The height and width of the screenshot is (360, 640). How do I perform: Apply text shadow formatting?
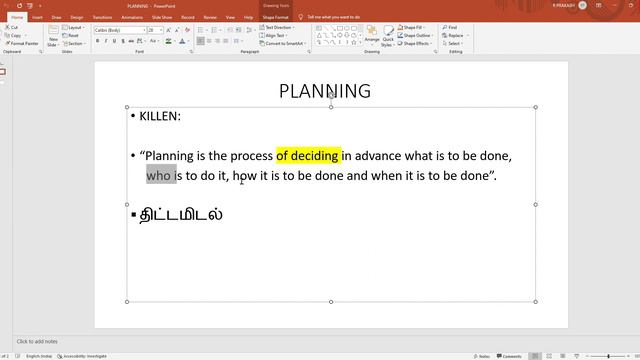pos(123,41)
